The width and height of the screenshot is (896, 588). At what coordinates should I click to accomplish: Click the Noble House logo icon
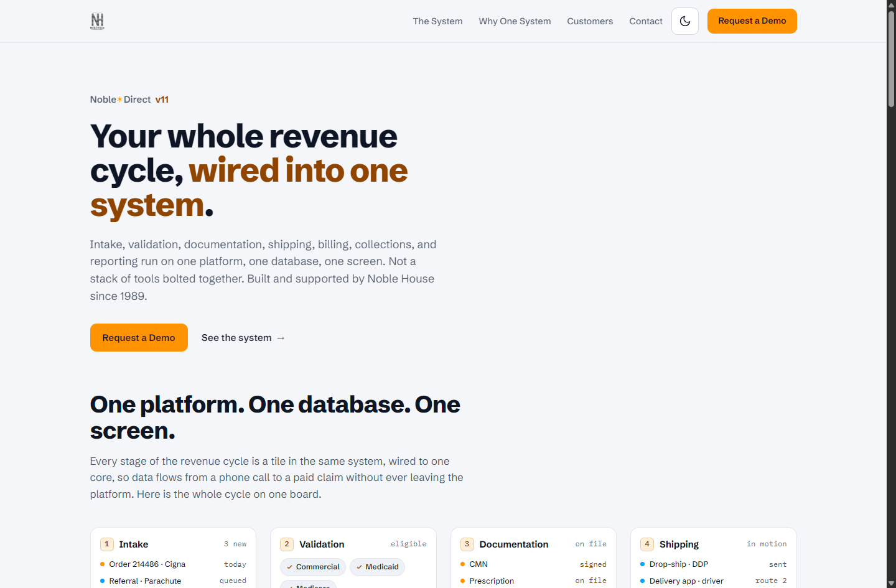(98, 21)
